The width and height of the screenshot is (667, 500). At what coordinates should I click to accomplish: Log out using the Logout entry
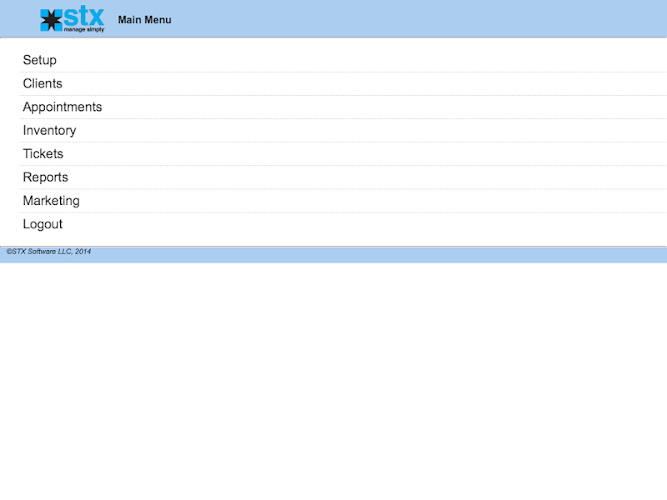click(x=343, y=224)
